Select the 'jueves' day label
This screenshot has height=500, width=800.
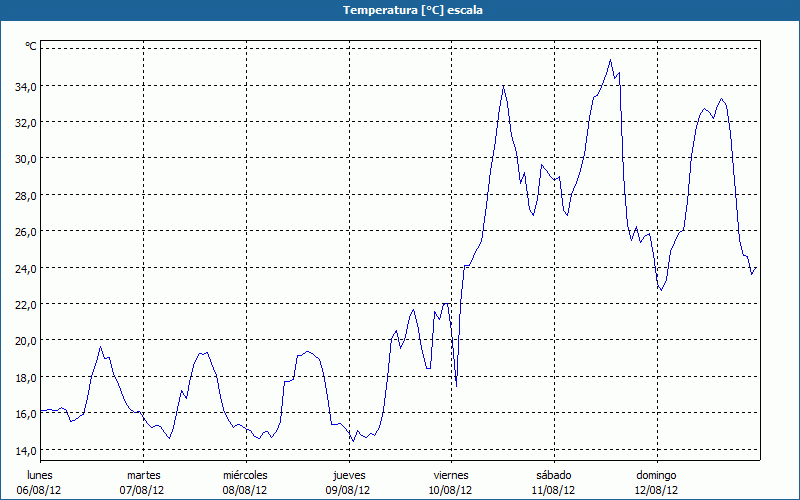[x=349, y=475]
